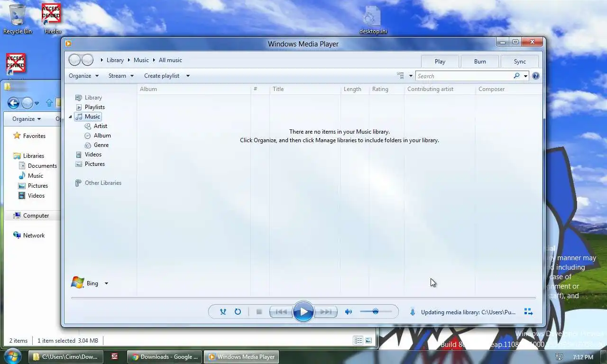This screenshot has height=364, width=607.
Task: Click the Stop playback button
Action: click(259, 312)
